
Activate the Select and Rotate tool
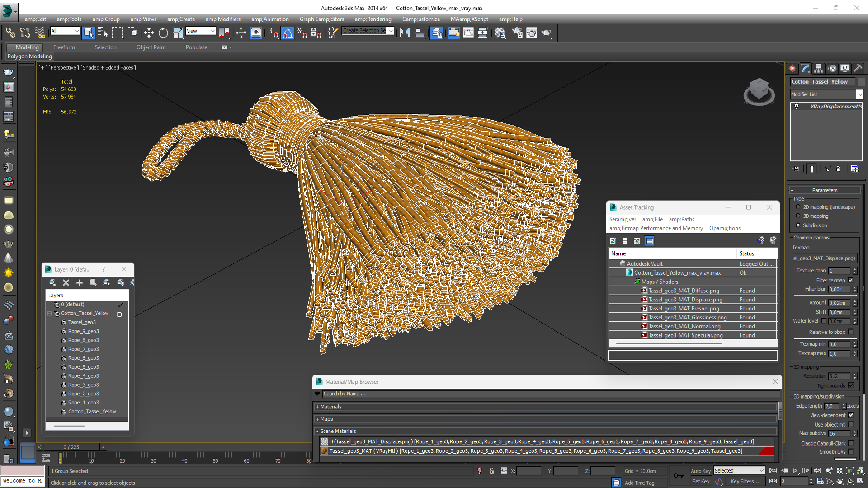pyautogui.click(x=163, y=33)
